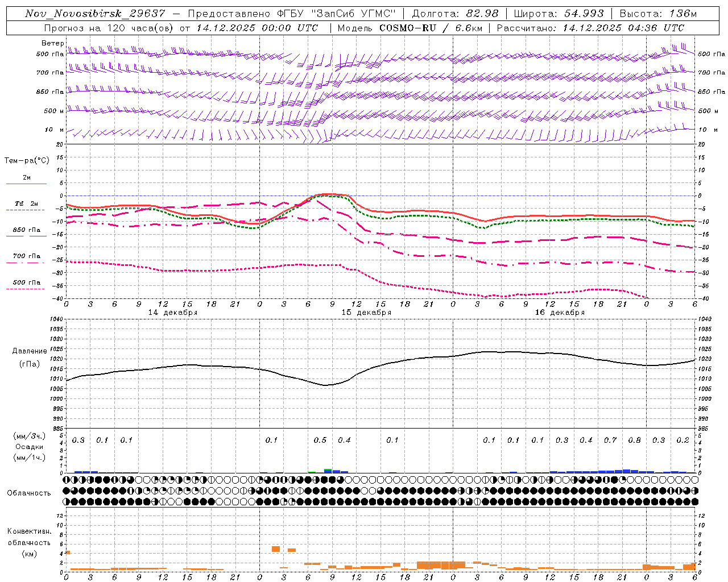The height and width of the screenshot is (582, 728).
Task: Click the latitude value Широта: 54.993
Action: (x=559, y=14)
